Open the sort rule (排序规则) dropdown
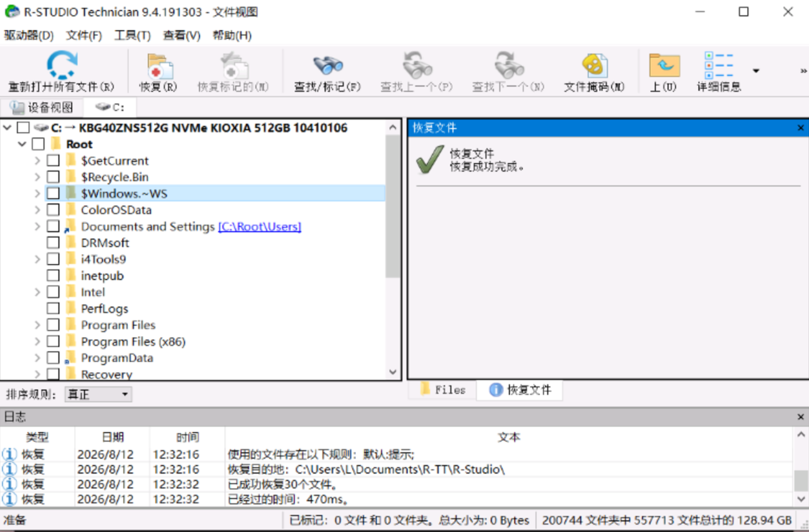This screenshot has height=532, width=809. pos(98,394)
